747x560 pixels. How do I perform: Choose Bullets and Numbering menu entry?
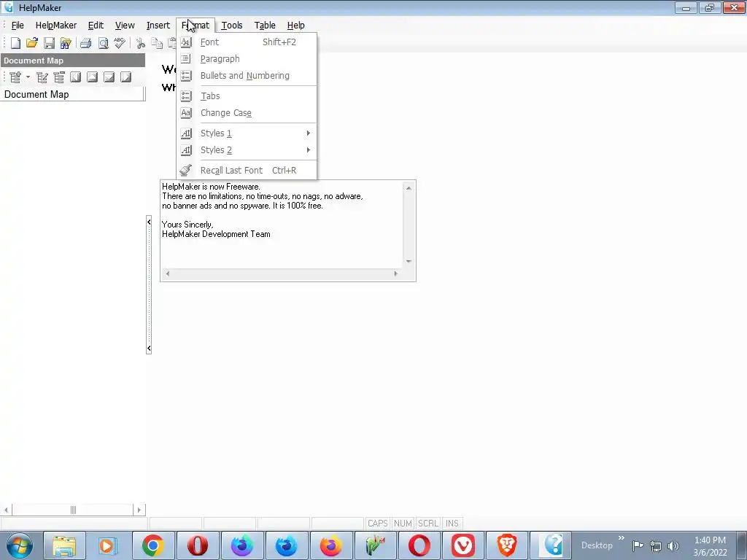(x=247, y=76)
